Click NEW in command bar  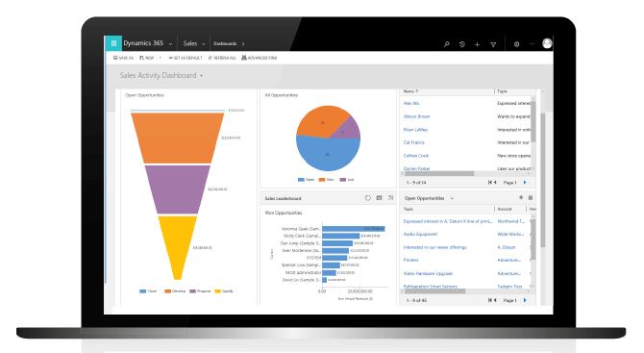click(147, 58)
